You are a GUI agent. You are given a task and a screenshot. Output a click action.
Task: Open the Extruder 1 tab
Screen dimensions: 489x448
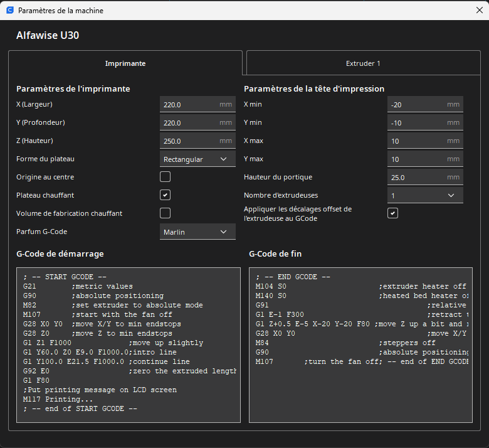364,63
